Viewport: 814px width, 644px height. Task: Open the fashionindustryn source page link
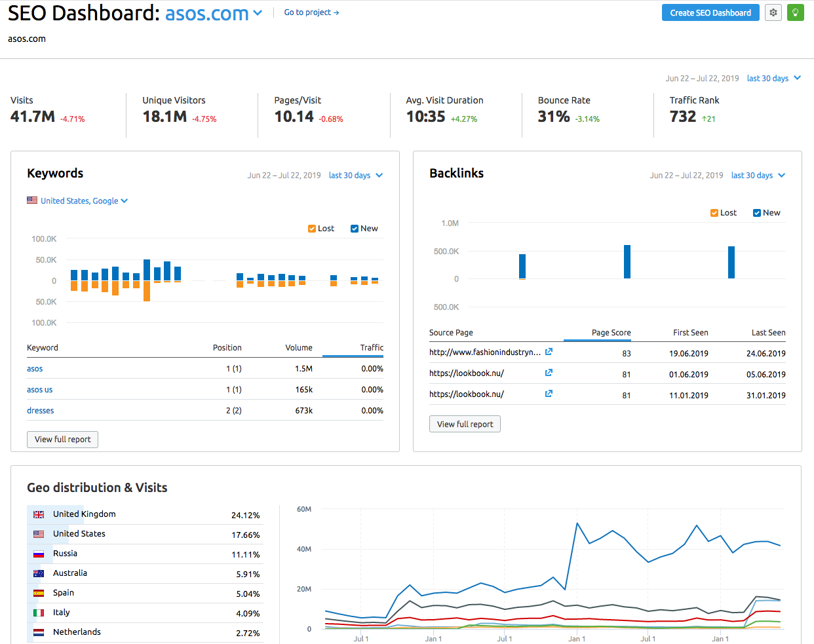coord(485,352)
